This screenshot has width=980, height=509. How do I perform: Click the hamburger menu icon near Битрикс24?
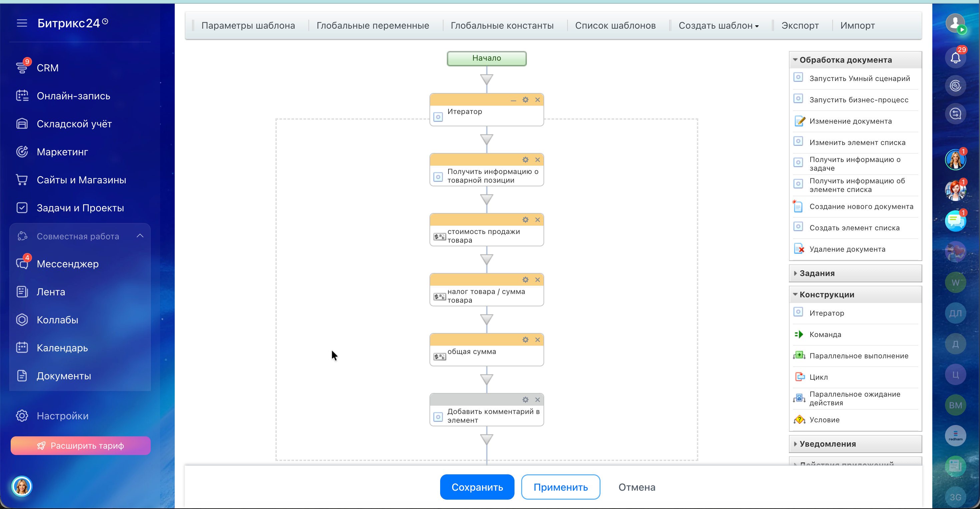[x=22, y=23]
